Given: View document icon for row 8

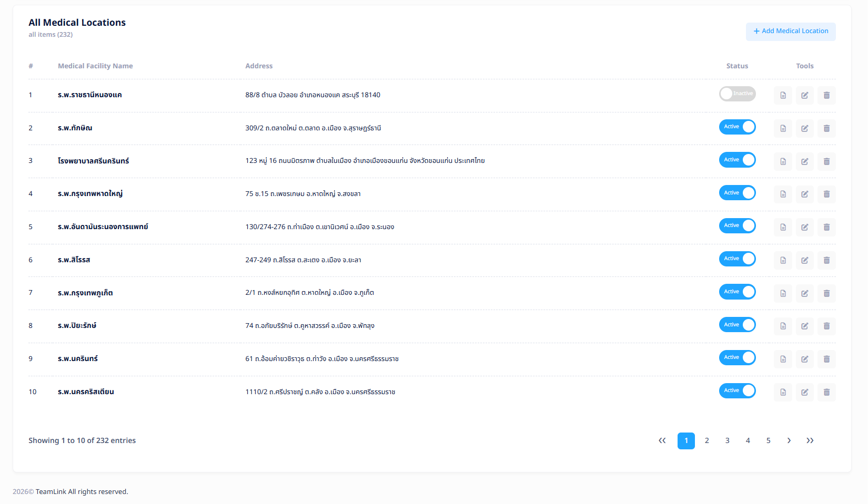Looking at the screenshot, I should 783,326.
